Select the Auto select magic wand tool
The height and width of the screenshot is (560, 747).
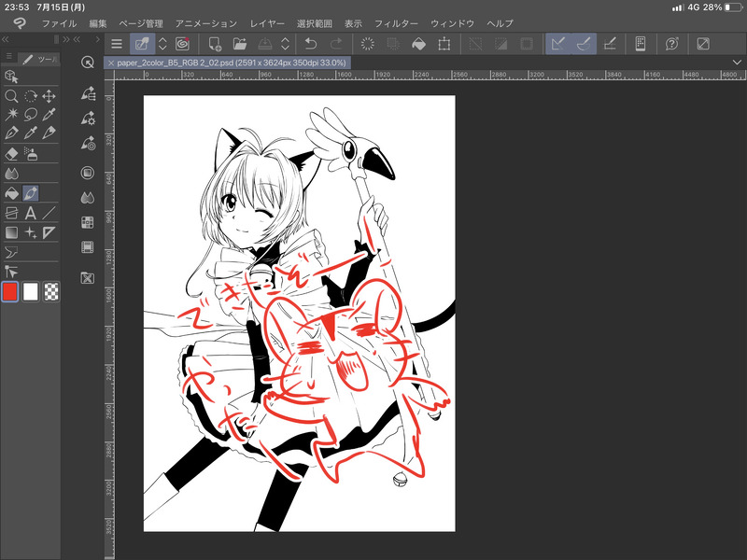click(x=11, y=114)
